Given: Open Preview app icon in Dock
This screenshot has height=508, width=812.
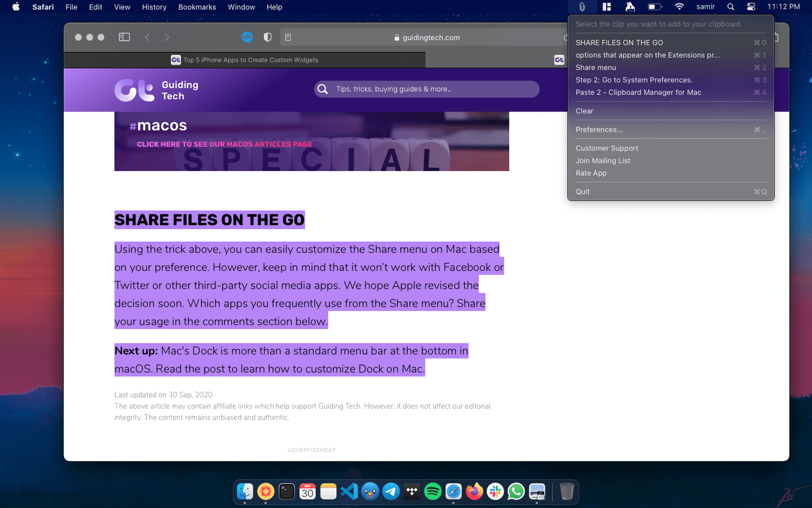Looking at the screenshot, I should (x=537, y=492).
